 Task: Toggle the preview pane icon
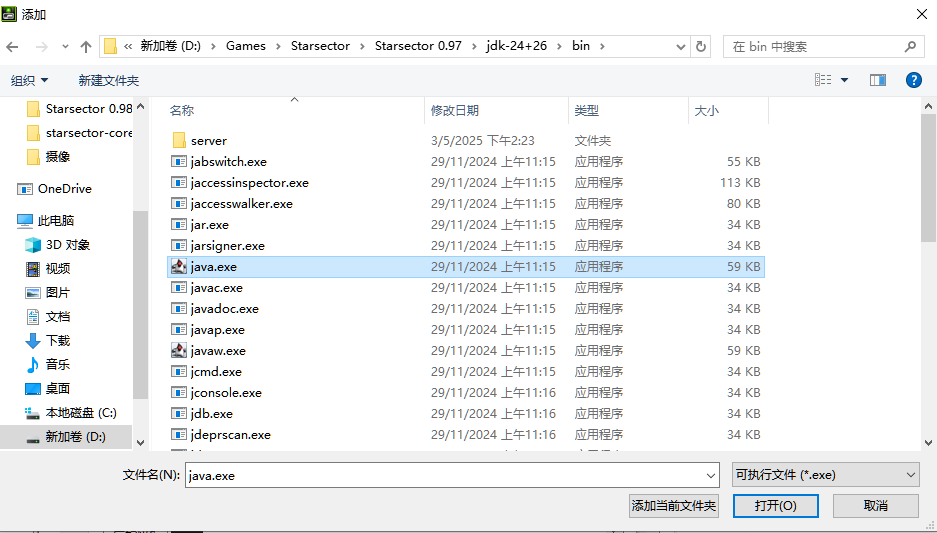tap(877, 80)
